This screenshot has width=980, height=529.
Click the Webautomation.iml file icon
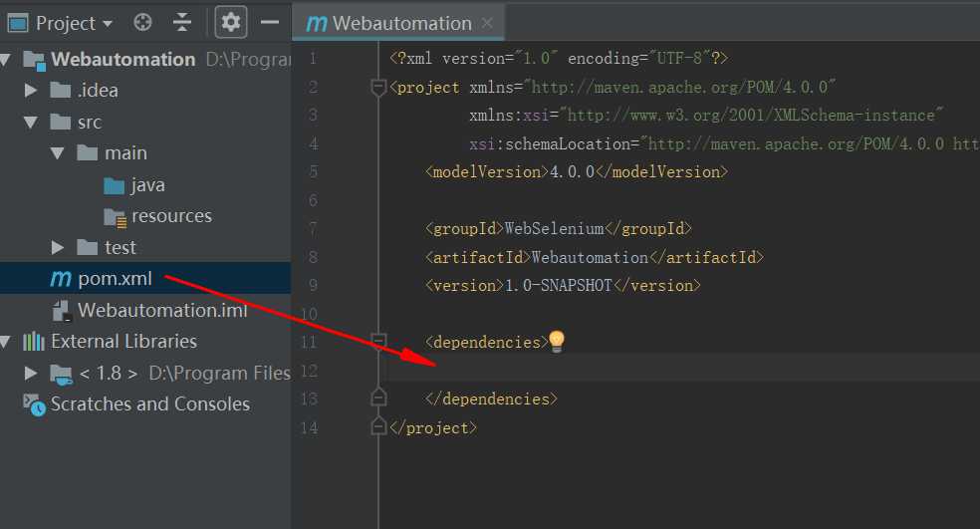[62, 311]
